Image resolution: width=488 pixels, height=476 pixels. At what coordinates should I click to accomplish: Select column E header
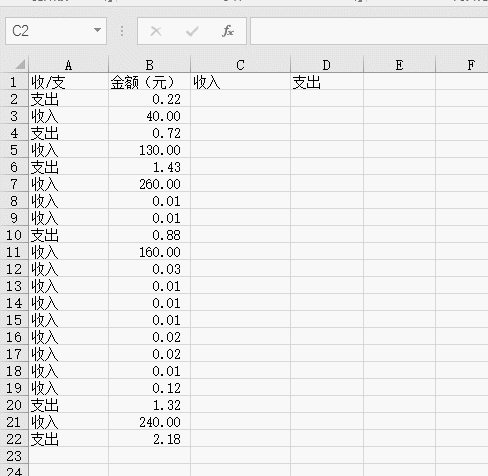(399, 64)
